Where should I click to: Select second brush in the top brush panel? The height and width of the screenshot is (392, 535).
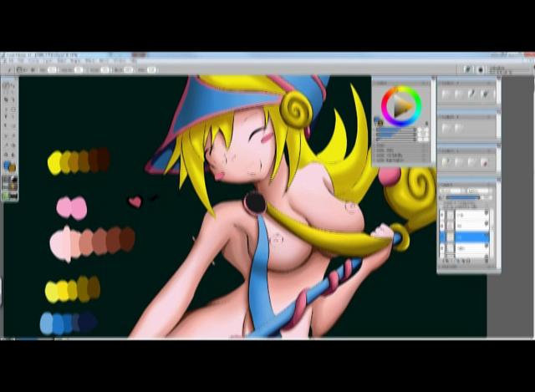[x=459, y=94]
